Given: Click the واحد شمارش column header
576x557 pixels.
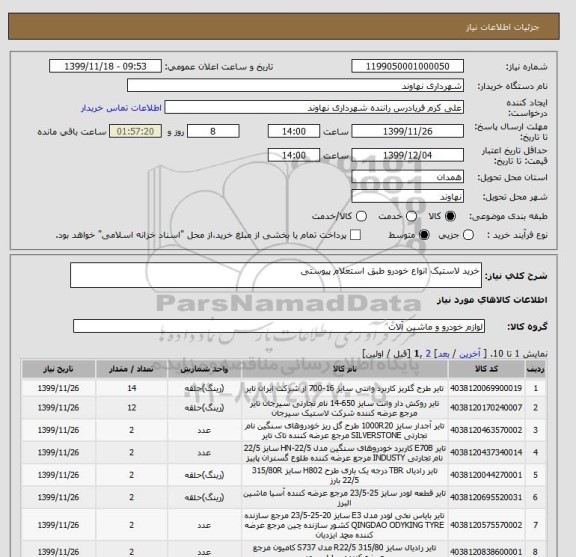Looking at the screenshot, I should point(204,369).
